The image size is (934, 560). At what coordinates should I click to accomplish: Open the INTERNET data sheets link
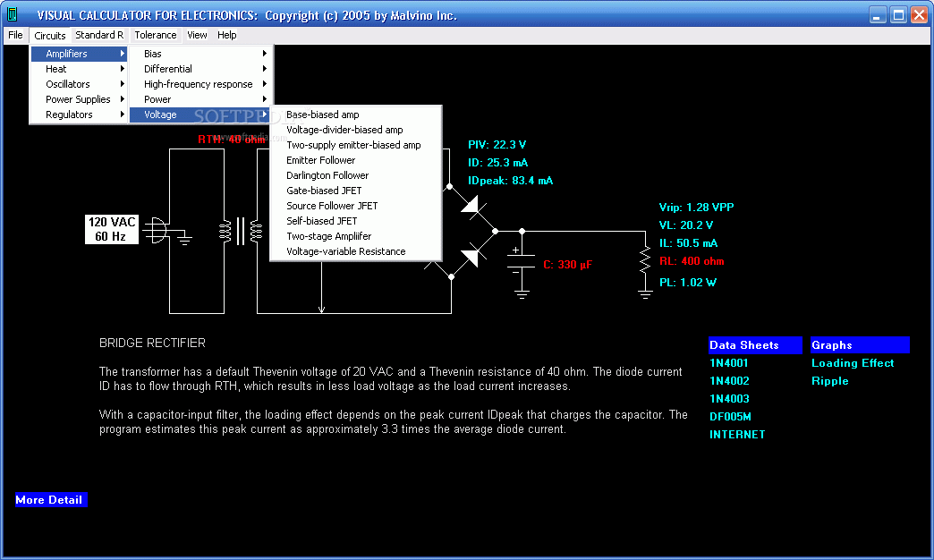click(x=737, y=434)
